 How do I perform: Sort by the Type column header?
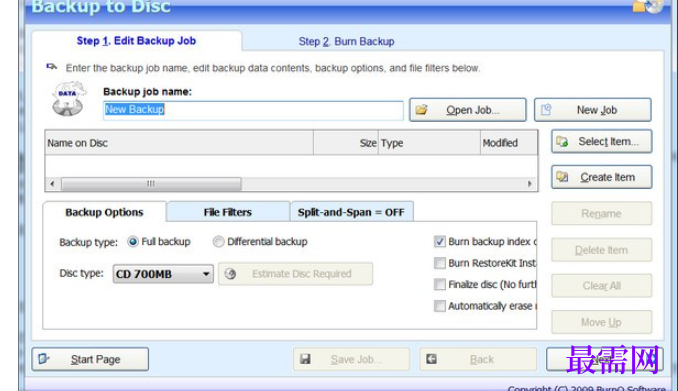tap(429, 143)
